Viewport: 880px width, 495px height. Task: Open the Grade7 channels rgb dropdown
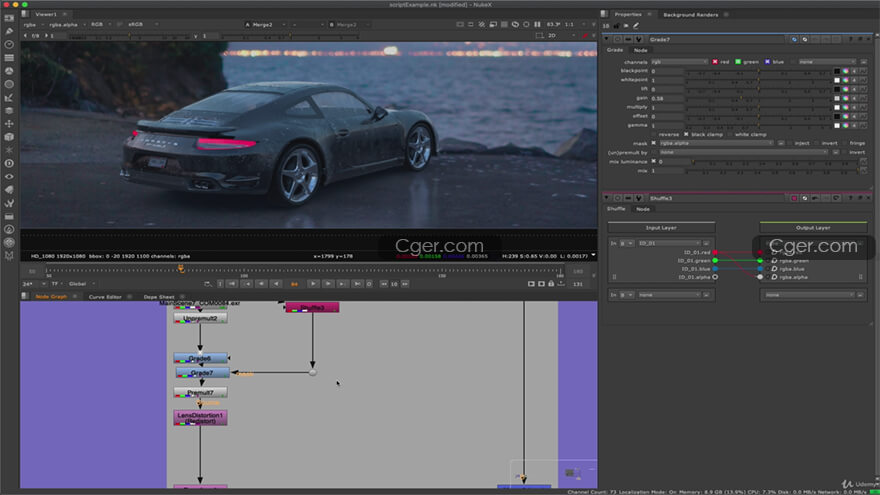[x=680, y=62]
